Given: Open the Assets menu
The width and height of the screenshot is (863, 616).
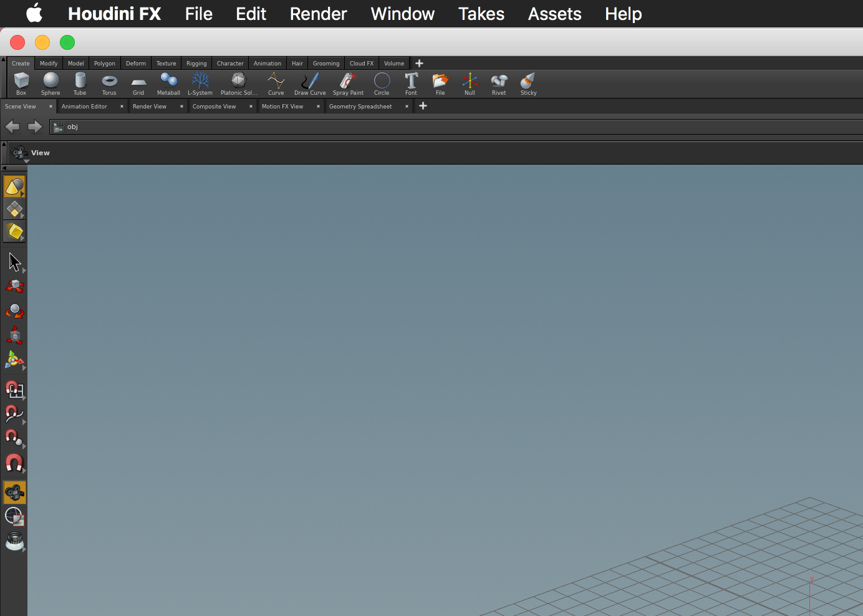Looking at the screenshot, I should 555,14.
